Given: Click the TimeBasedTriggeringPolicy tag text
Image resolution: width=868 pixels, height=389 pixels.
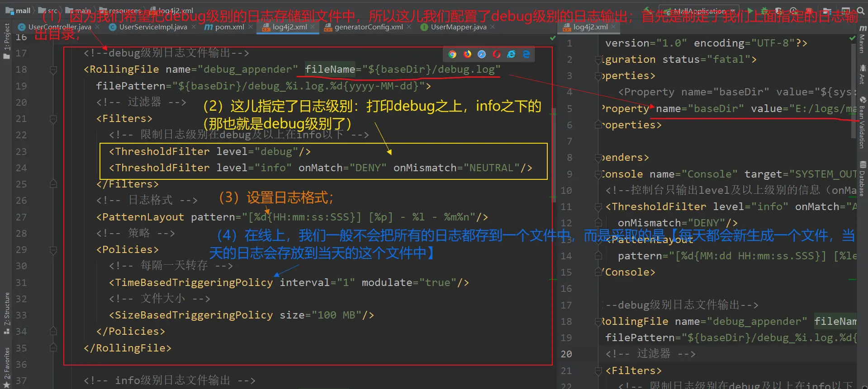Looking at the screenshot, I should pos(194,282).
